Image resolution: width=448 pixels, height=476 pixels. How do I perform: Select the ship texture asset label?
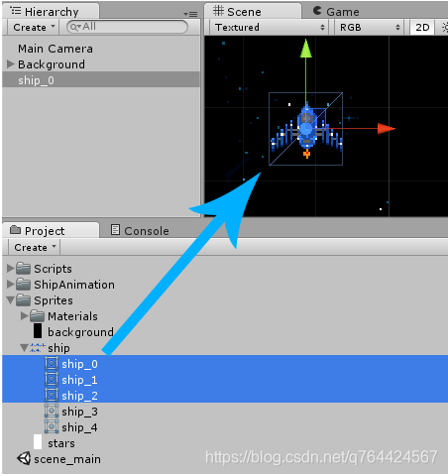pos(58,348)
